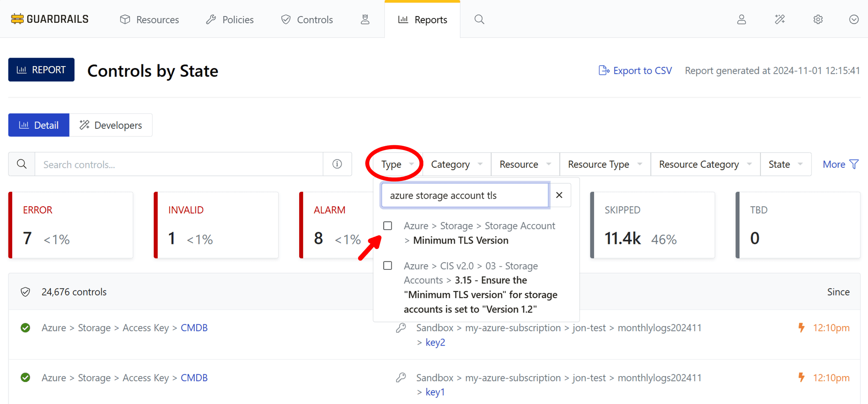Select the Detail view tab

coord(39,125)
